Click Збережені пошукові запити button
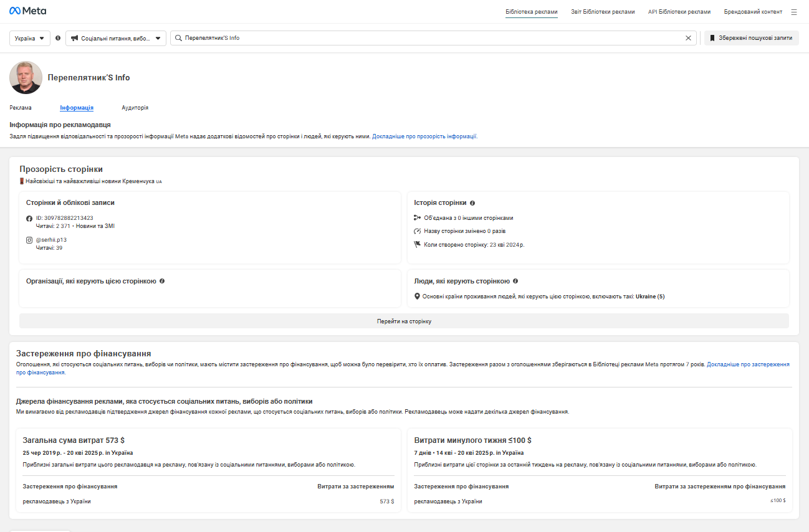This screenshot has height=532, width=809. pos(751,38)
